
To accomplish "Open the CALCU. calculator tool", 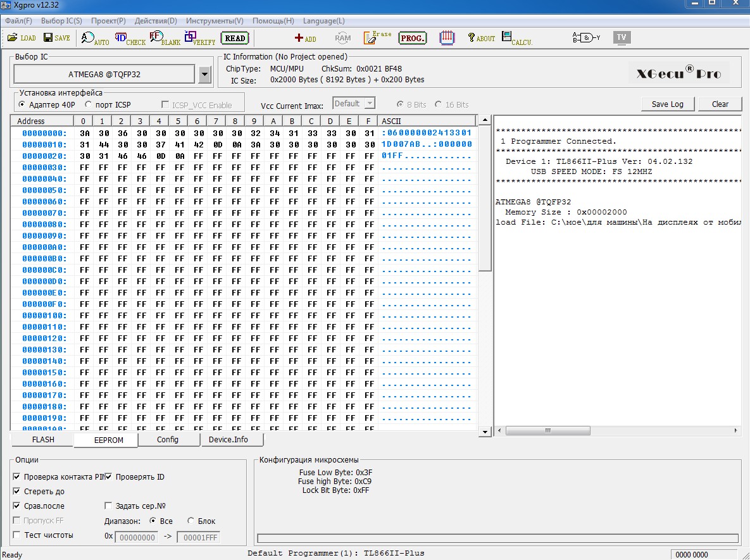I will 516,39.
